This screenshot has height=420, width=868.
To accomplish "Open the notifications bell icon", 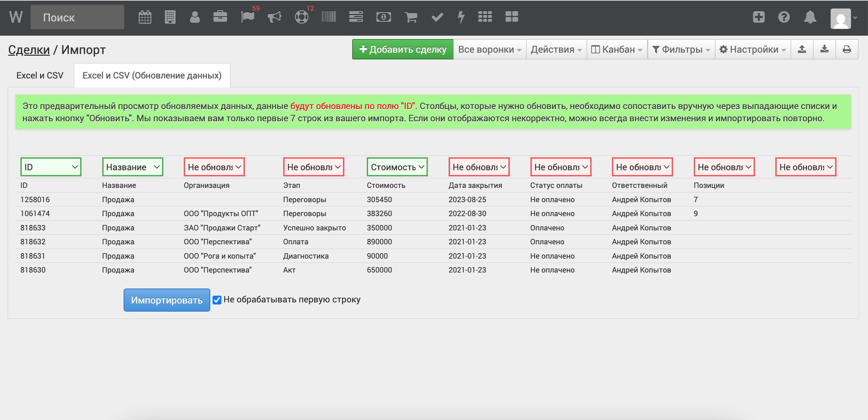I will click(x=810, y=17).
